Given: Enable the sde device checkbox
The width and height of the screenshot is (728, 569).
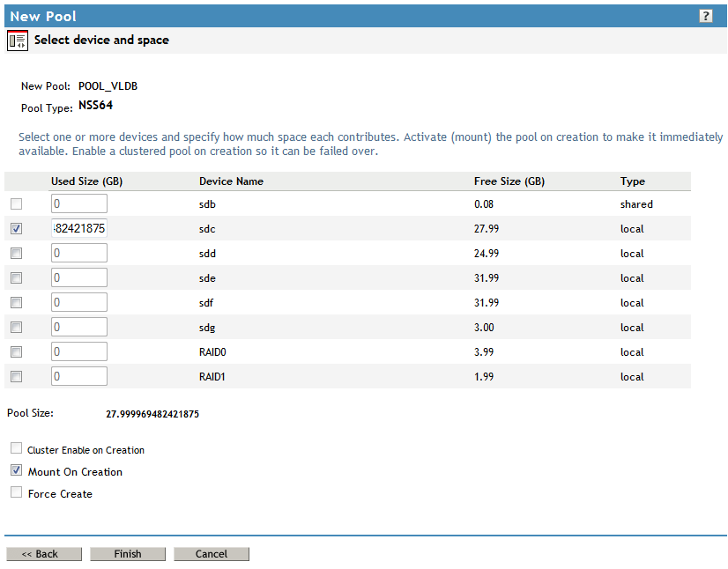Looking at the screenshot, I should (16, 277).
